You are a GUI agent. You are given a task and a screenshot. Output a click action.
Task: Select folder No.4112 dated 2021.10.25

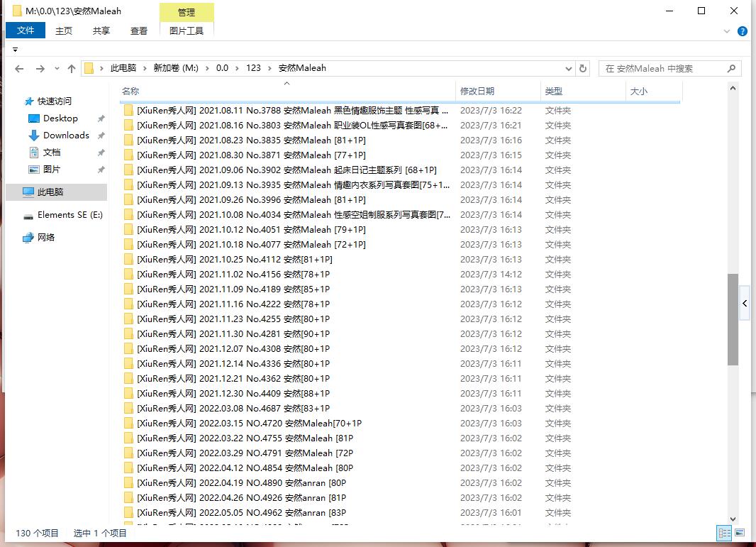pos(400,260)
